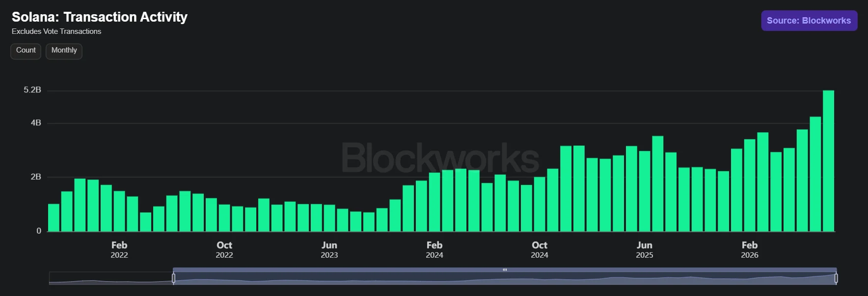Click the Feb 2022 axis label
The image size is (868, 296).
point(119,249)
